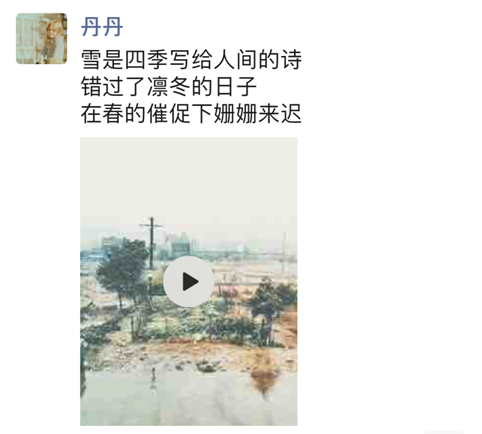The image size is (482, 434).
Task: Select the line 在春的催促下姗姗来迟
Action: coord(191,113)
